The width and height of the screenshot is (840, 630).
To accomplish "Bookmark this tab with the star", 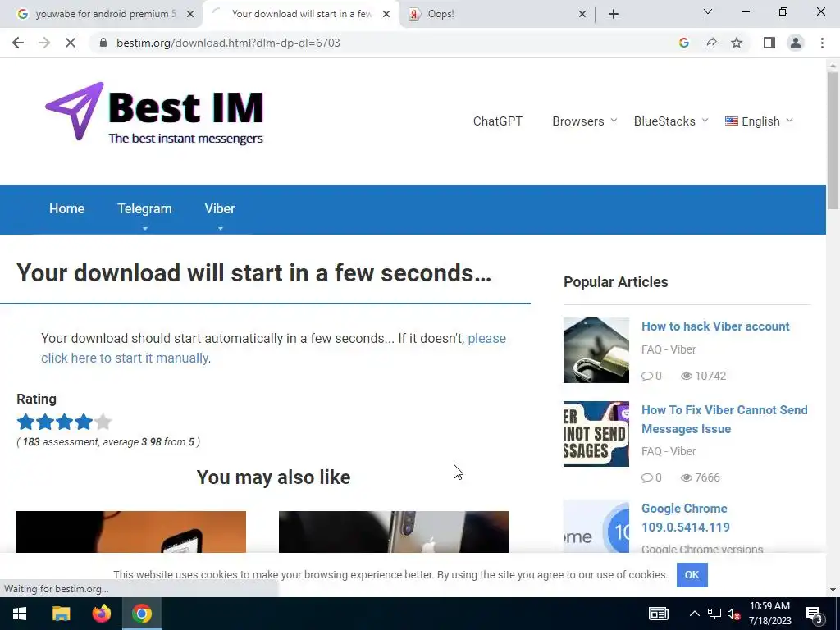I will (x=737, y=43).
